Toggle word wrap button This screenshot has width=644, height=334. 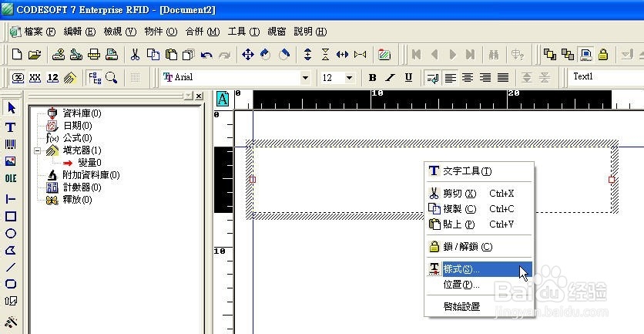[x=432, y=77]
